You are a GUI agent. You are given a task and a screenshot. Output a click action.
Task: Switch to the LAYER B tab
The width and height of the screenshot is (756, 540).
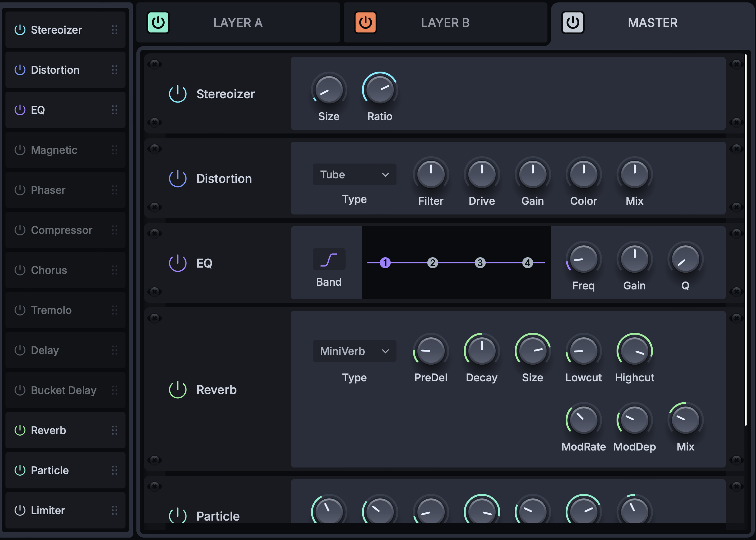[x=445, y=23]
